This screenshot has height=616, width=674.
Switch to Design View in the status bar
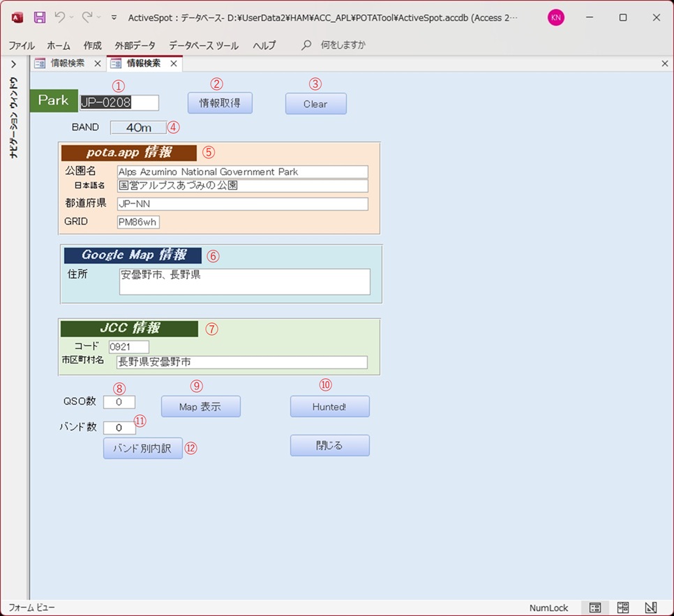click(650, 608)
